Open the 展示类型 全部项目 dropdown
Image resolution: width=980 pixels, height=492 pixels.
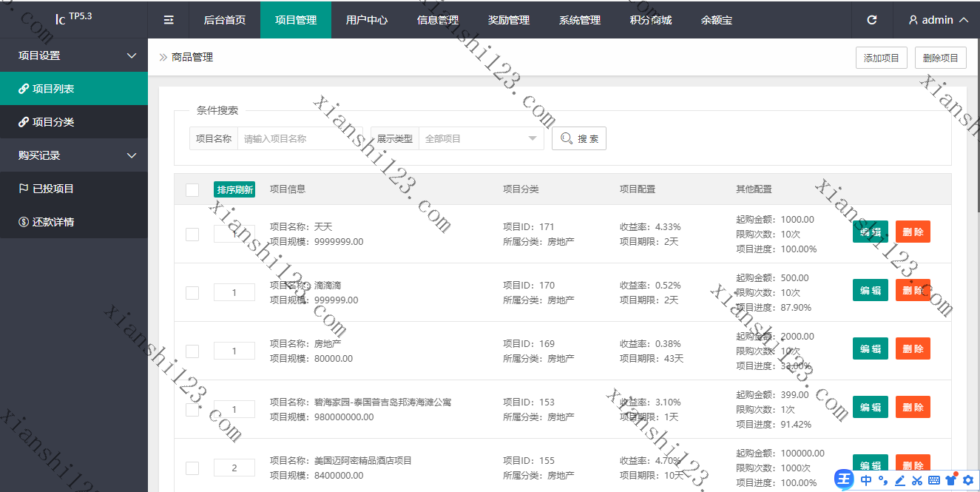[x=481, y=138]
